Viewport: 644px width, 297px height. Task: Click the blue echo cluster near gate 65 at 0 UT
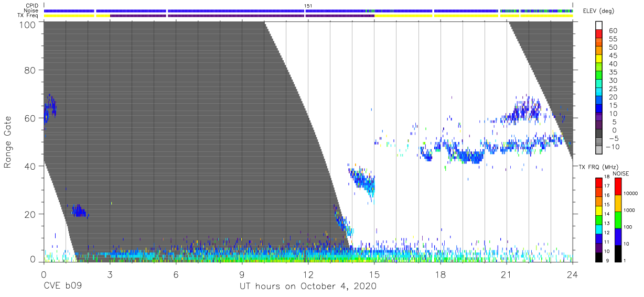click(49, 109)
